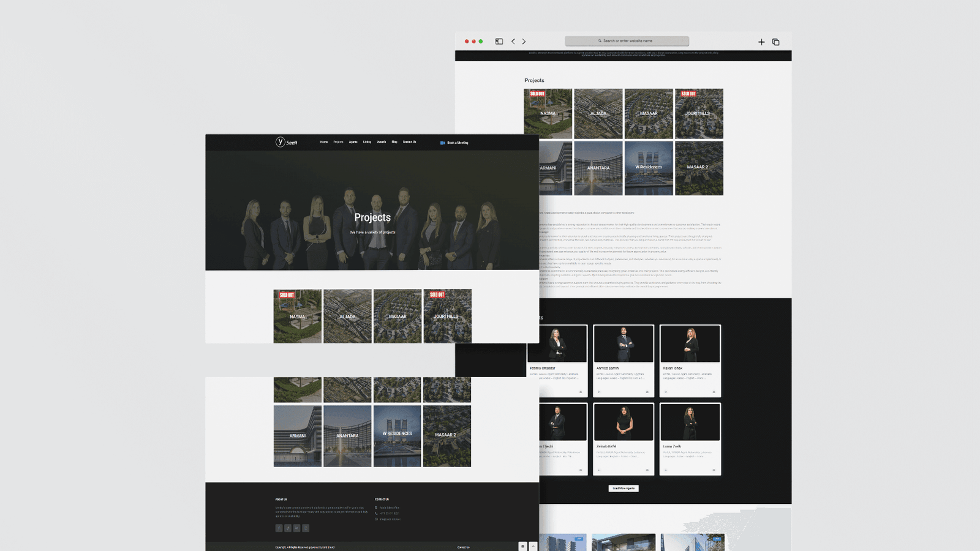This screenshot has height=551, width=980.
Task: Open the W Residences project tile
Action: point(397,436)
